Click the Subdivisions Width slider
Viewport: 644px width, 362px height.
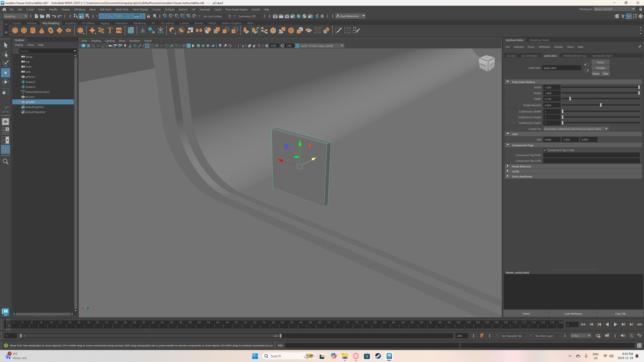coord(601,111)
